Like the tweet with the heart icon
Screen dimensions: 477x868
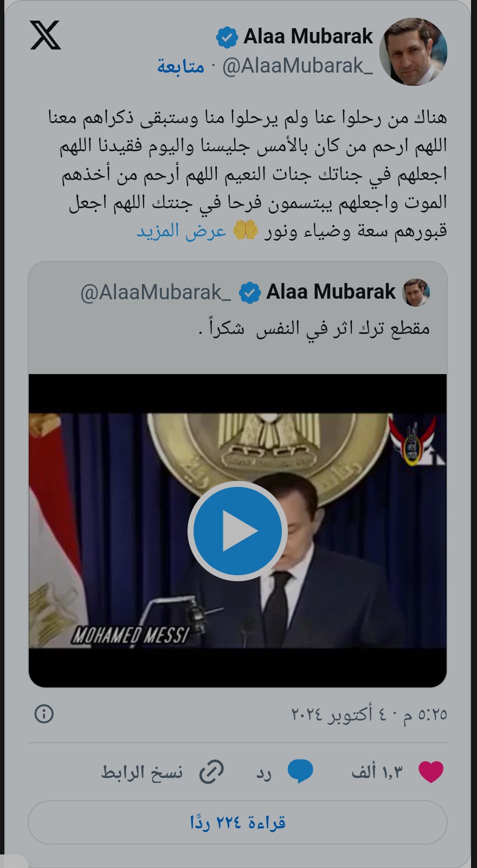click(431, 771)
